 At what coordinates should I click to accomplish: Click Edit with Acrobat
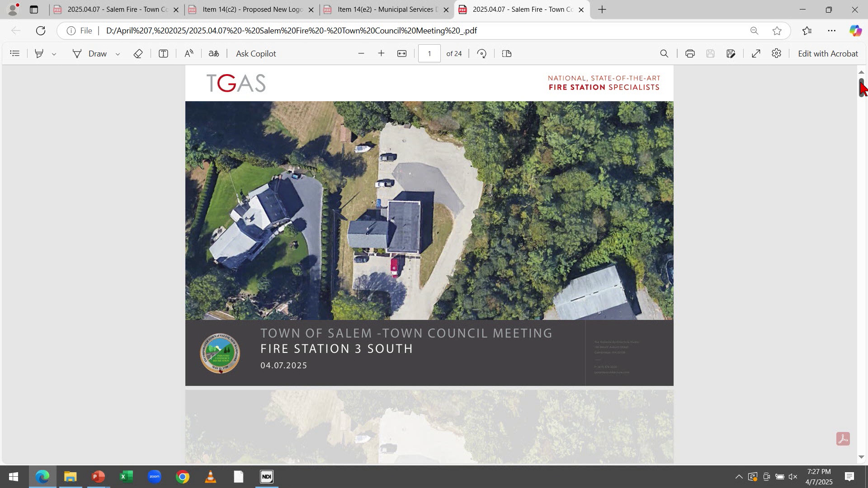[x=828, y=53]
